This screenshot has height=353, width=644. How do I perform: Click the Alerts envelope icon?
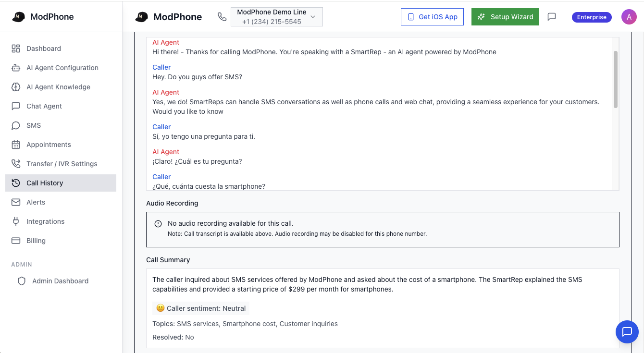click(x=16, y=202)
